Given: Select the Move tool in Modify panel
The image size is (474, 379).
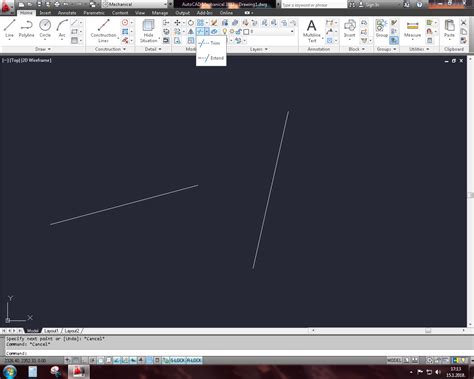Looking at the screenshot, I should pos(177,23).
